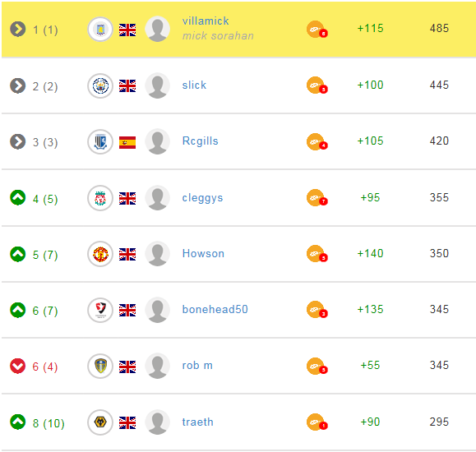Viewport: 476px width, 452px height.
Task: Click the orange prediction badge in traeth's row
Action: click(x=317, y=422)
